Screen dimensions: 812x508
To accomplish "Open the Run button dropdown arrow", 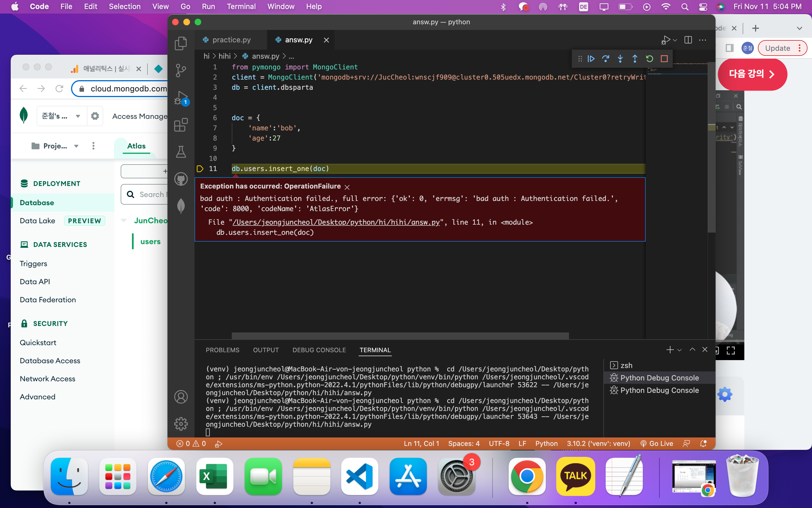I will pos(675,40).
